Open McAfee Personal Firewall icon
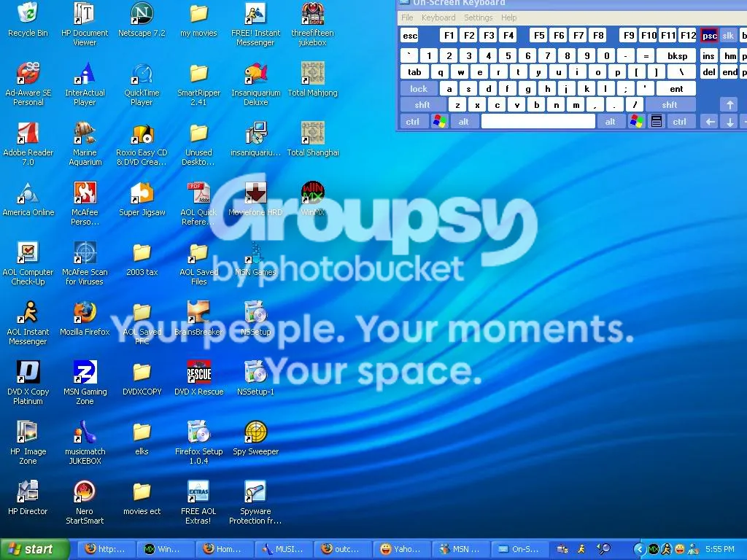The image size is (747, 560). click(x=85, y=203)
